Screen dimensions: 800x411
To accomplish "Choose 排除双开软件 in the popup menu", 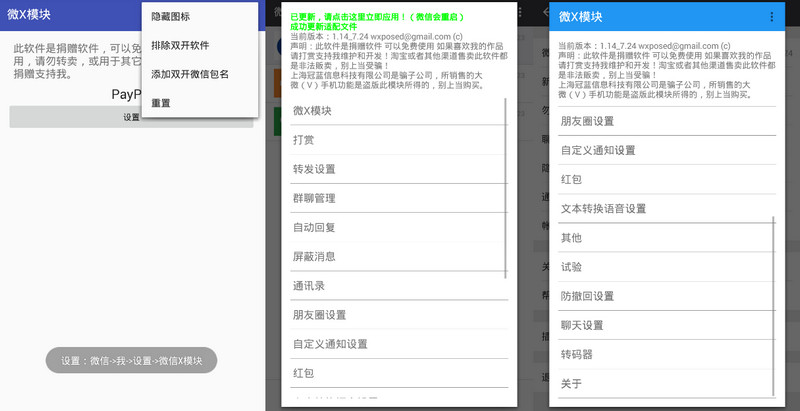I will point(199,45).
